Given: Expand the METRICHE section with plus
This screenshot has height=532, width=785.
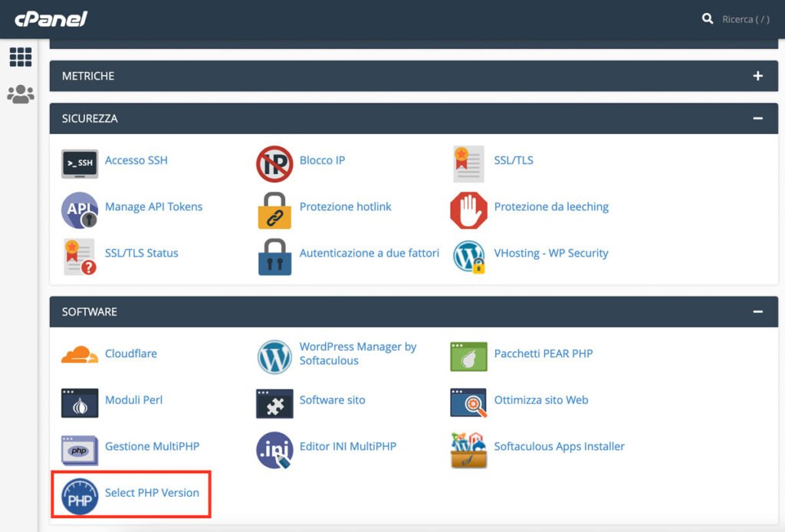Looking at the screenshot, I should [x=758, y=76].
